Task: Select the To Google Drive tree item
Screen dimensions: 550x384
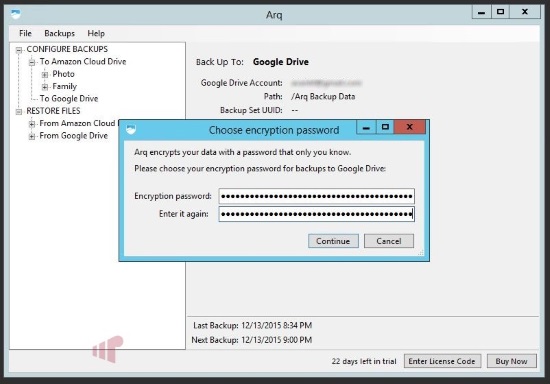Action: (69, 99)
